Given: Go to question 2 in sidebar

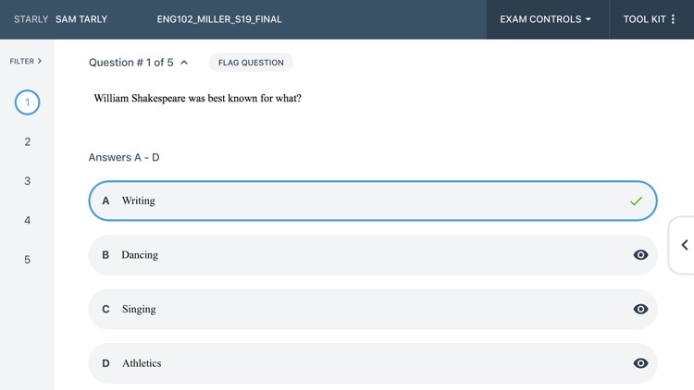Looking at the screenshot, I should 27,142.
